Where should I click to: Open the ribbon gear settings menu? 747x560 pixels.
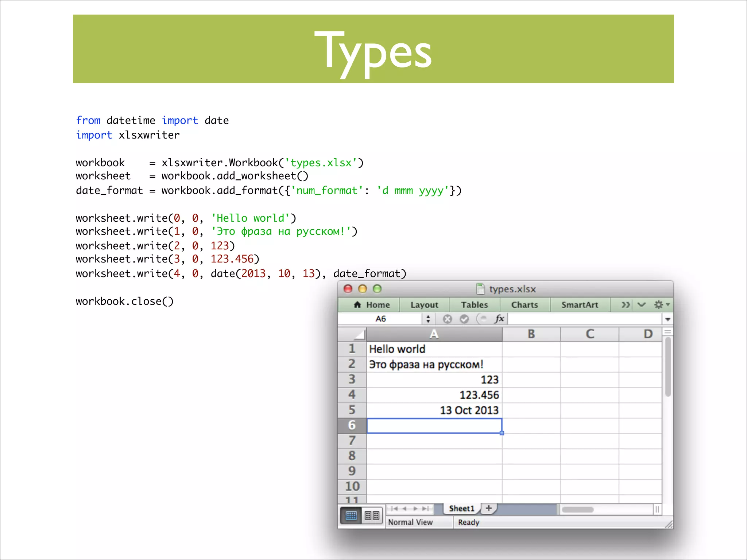661,304
